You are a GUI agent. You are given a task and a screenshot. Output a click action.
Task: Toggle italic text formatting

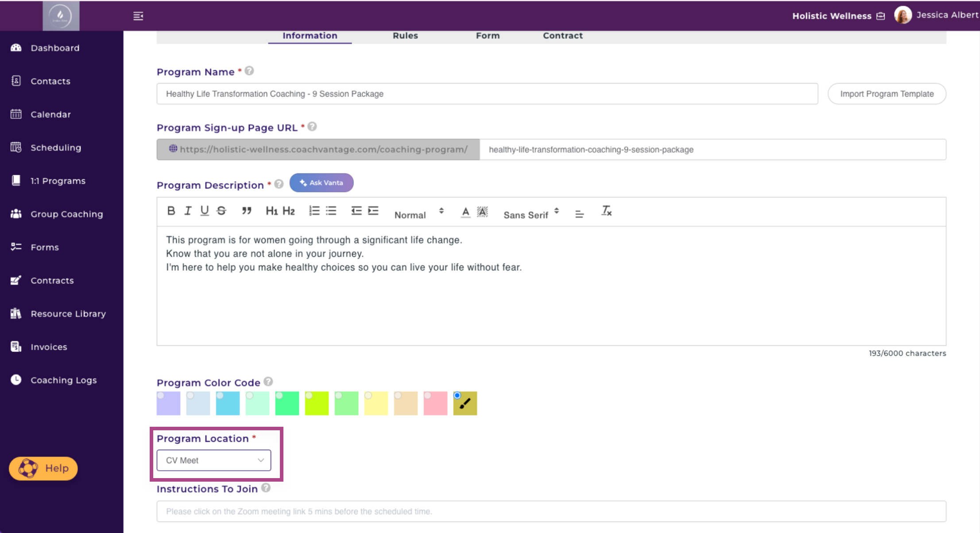click(188, 211)
